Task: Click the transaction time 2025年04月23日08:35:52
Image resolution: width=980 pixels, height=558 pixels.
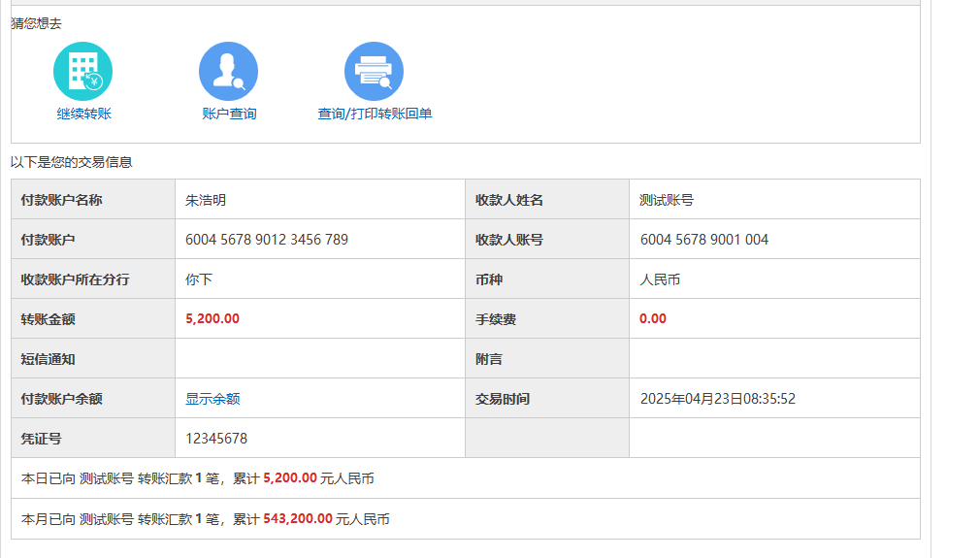Action: (717, 399)
